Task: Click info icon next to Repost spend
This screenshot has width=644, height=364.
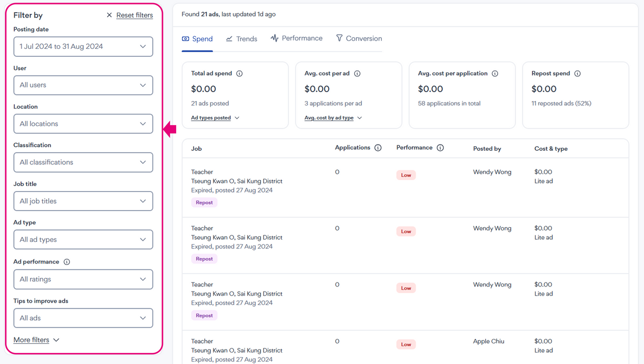Action: pyautogui.click(x=578, y=73)
